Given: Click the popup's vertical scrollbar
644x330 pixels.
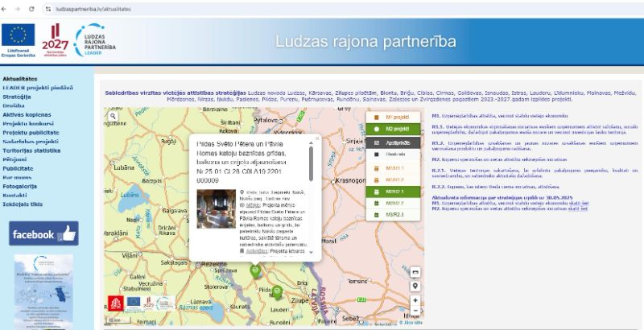Looking at the screenshot, I should coord(311,163).
